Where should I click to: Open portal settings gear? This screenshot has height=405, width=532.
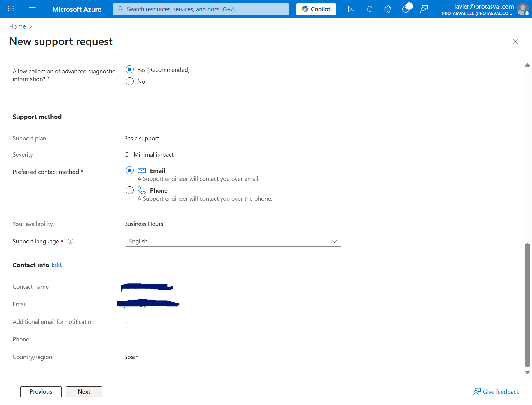388,9
